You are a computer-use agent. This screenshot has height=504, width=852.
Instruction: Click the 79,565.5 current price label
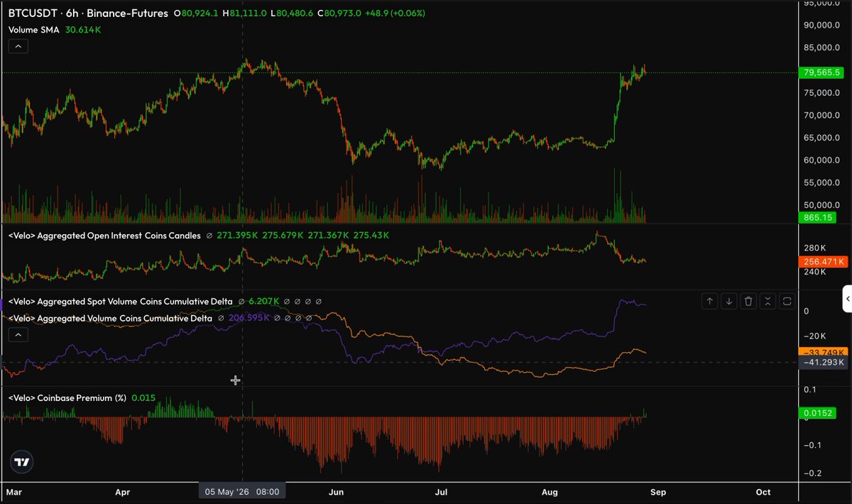(x=822, y=72)
